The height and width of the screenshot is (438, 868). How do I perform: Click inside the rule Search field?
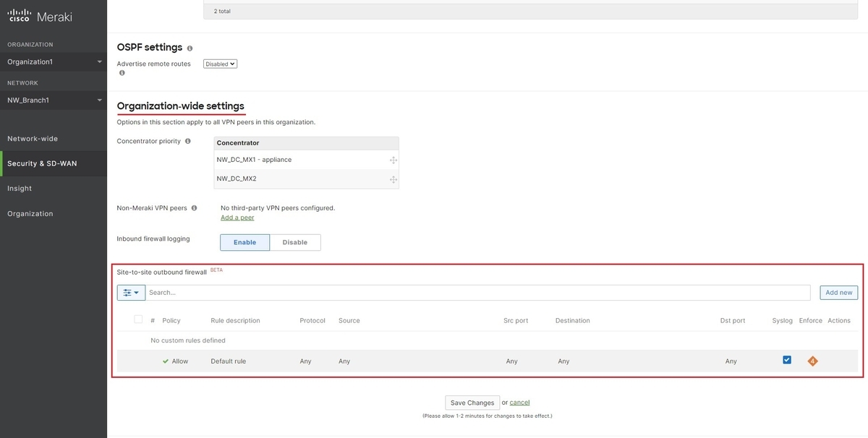point(477,291)
